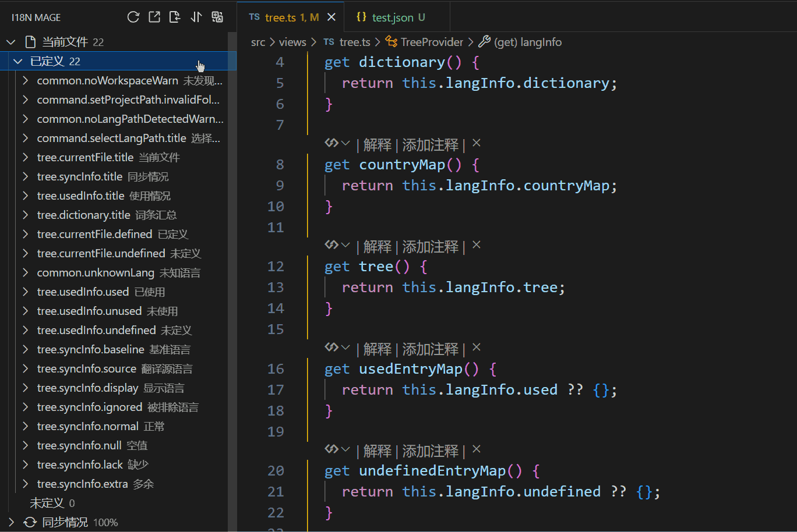Click 解释 above the undefinedEntryMap getter
The image size is (797, 532).
[377, 451]
